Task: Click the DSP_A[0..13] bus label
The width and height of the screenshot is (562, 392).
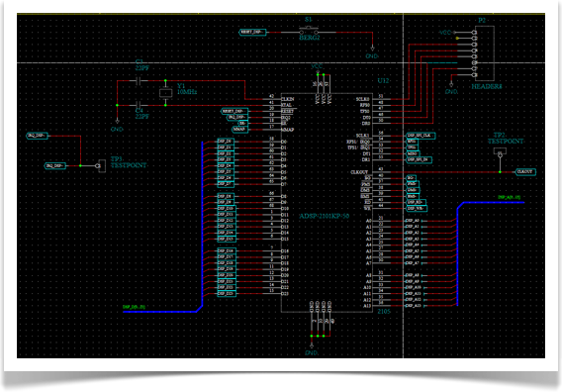Action: pos(509,197)
